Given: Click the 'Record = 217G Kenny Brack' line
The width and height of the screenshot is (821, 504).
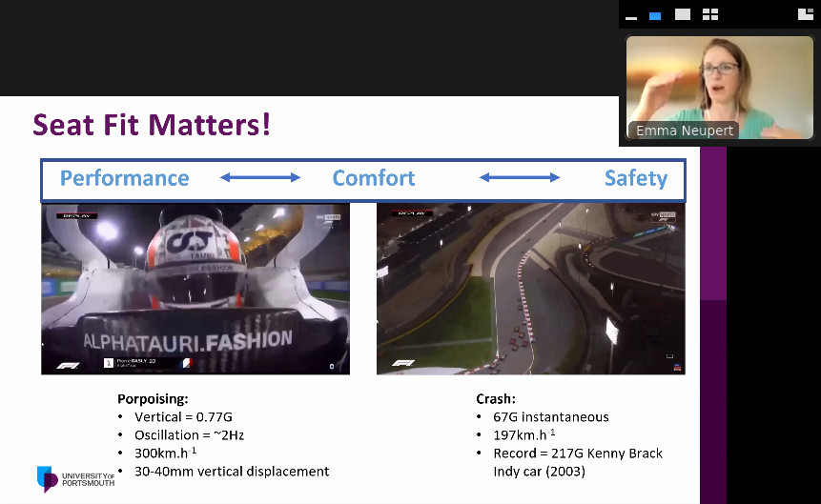Looking at the screenshot, I should [578, 454].
